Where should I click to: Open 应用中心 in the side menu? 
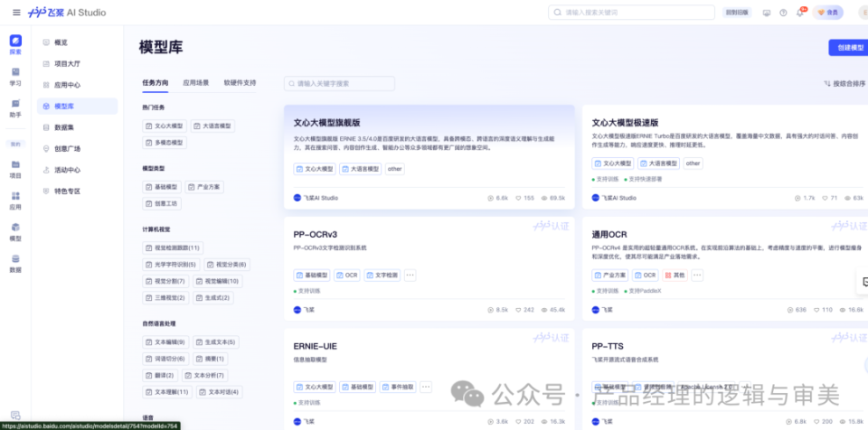(77, 85)
